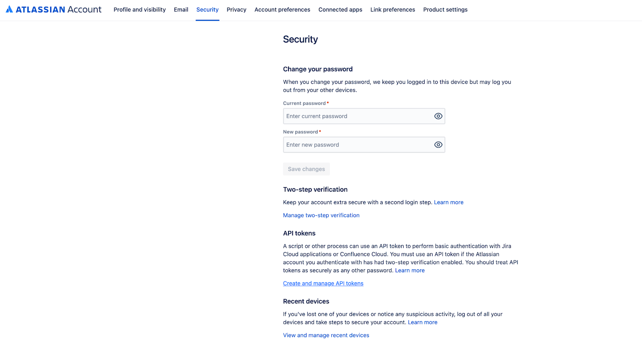
Task: Switch to the Email tab
Action: pyautogui.click(x=181, y=10)
